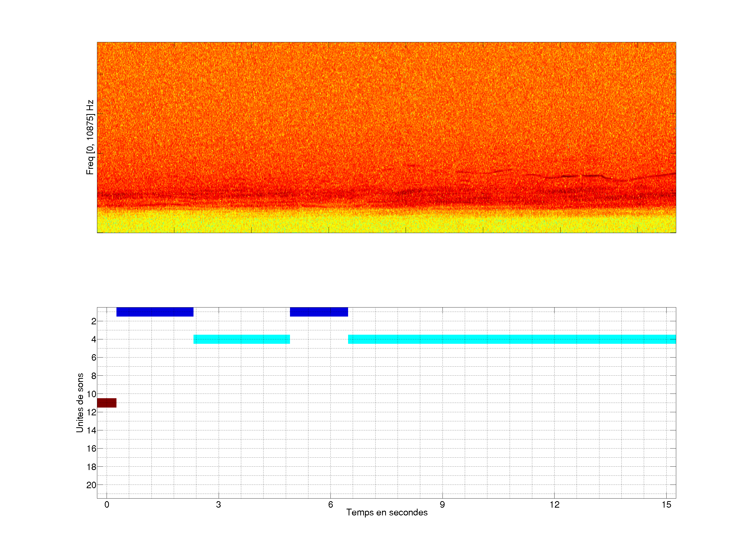The height and width of the screenshot is (560, 747).
Task: Click the y-axis tick label 2
Action: [94, 321]
